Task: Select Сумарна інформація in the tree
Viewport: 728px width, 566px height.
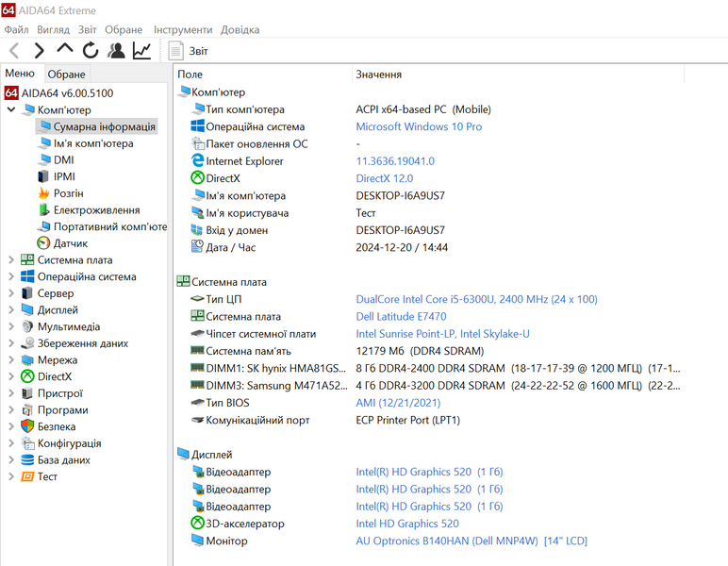Action: (x=96, y=126)
